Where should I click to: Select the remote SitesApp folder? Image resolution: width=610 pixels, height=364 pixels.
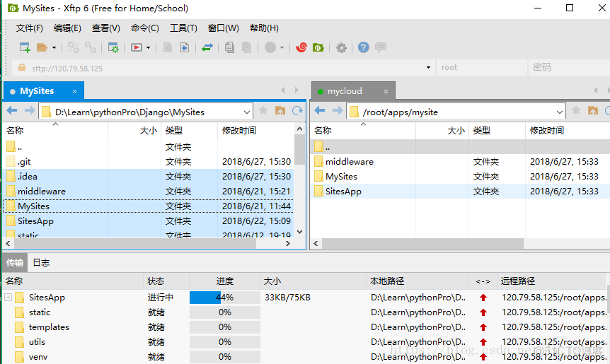pos(460,191)
